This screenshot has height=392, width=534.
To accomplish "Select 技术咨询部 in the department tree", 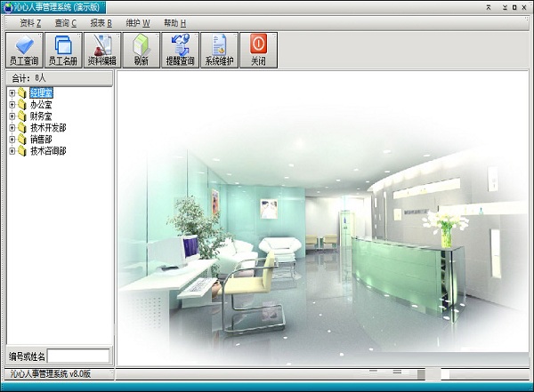I will pos(48,151).
